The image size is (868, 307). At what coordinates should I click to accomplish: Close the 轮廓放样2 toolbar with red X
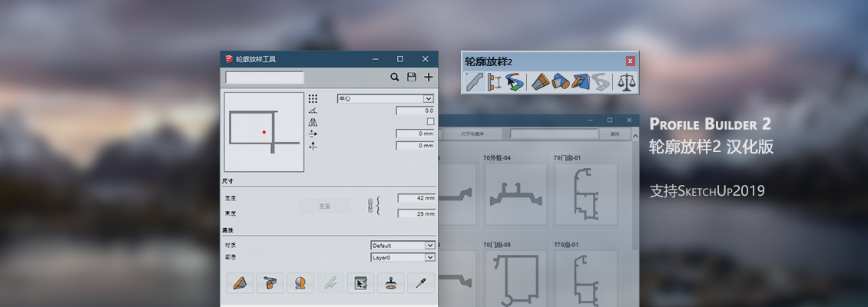pyautogui.click(x=630, y=61)
